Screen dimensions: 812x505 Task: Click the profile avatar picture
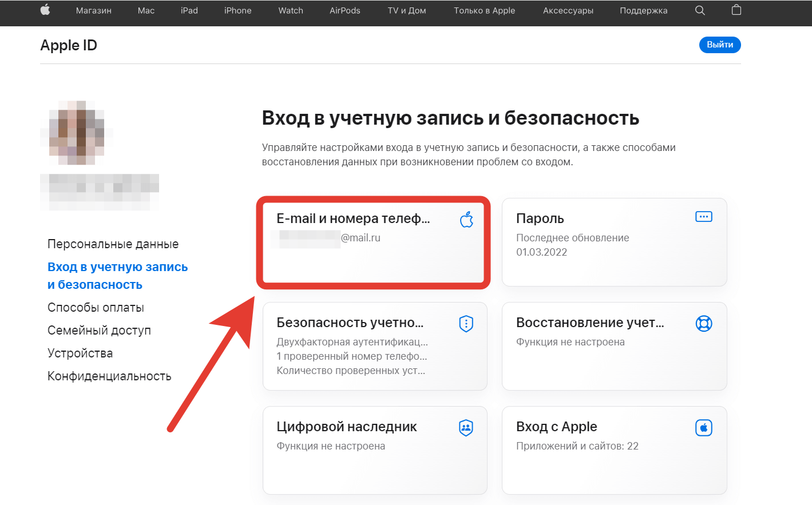click(76, 133)
